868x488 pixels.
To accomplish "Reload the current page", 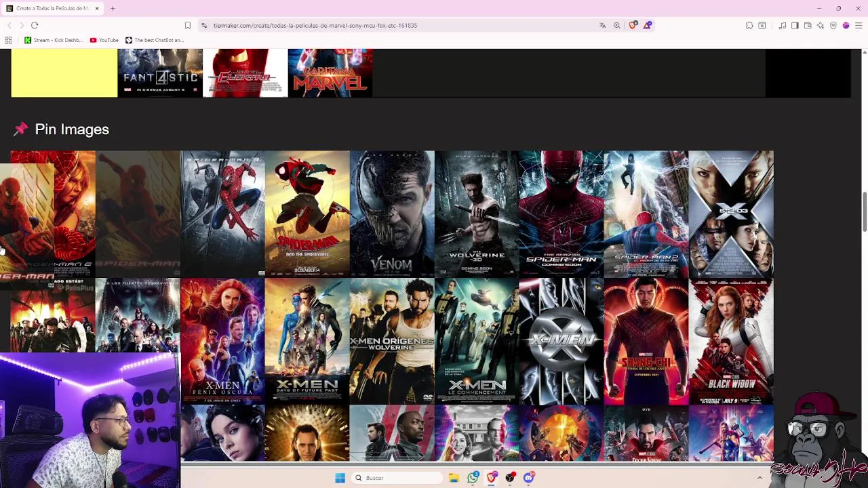I will point(35,25).
